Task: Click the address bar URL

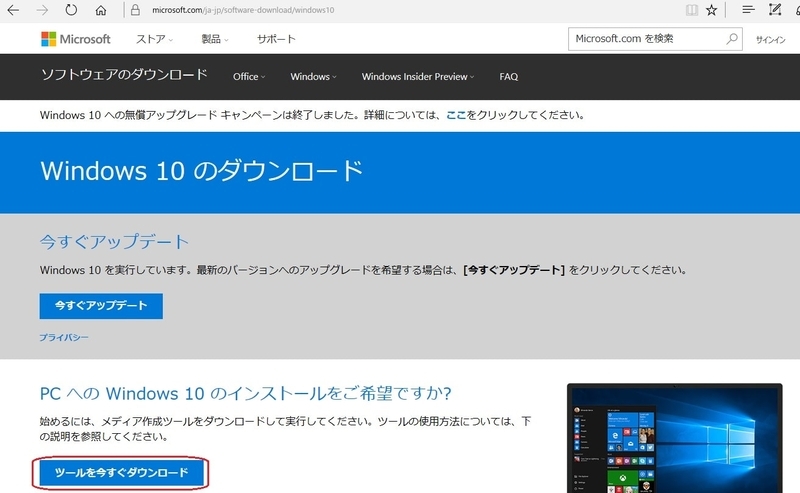Action: (243, 10)
